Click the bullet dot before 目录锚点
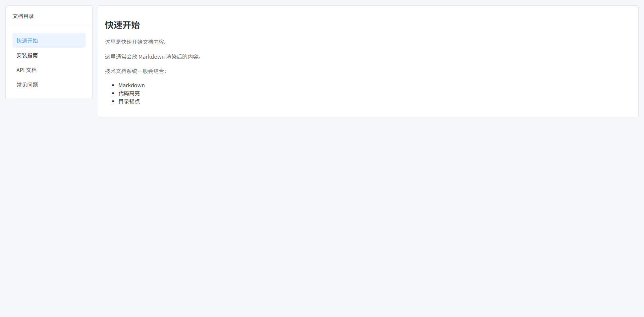644x317 pixels. [x=113, y=101]
